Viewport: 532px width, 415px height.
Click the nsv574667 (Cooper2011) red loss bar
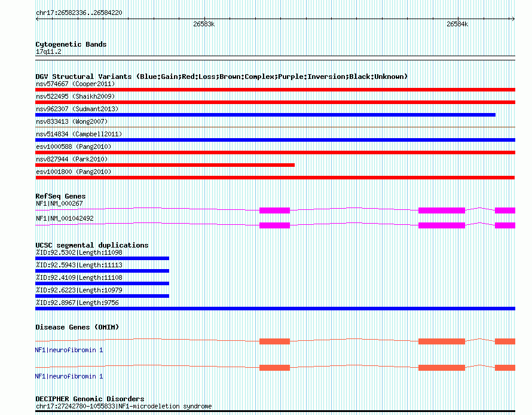(x=275, y=90)
